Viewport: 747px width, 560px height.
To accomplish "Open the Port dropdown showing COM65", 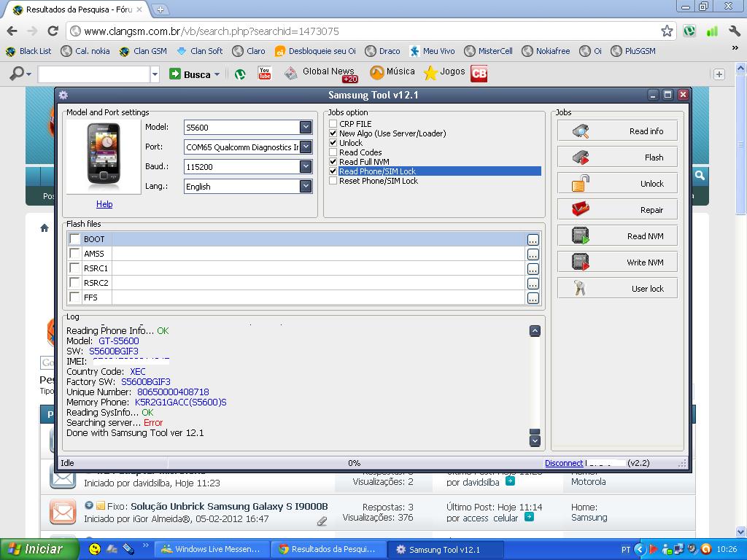I will coord(306,147).
